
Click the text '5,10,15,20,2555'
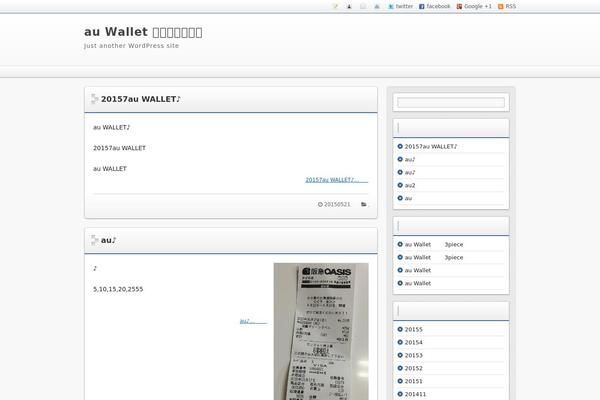pyautogui.click(x=118, y=289)
